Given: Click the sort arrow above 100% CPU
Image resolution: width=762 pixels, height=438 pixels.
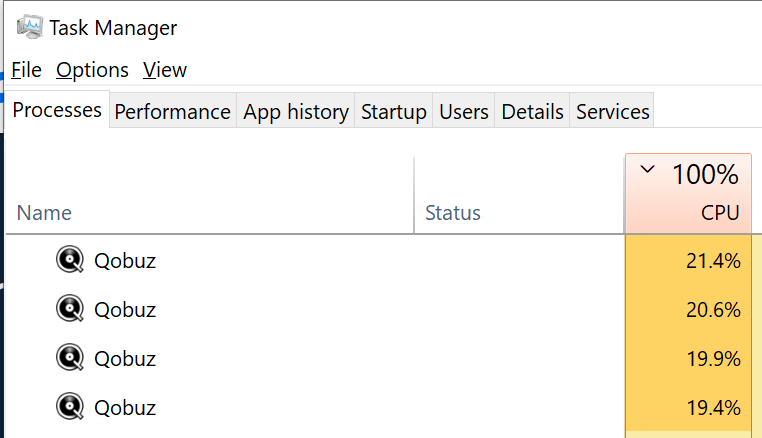Looking at the screenshot, I should tap(647, 170).
